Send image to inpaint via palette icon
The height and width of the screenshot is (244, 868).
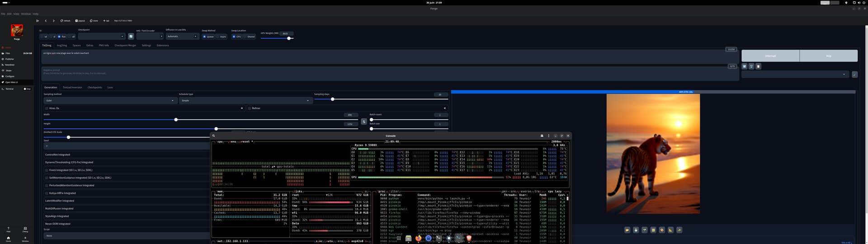[x=662, y=230]
